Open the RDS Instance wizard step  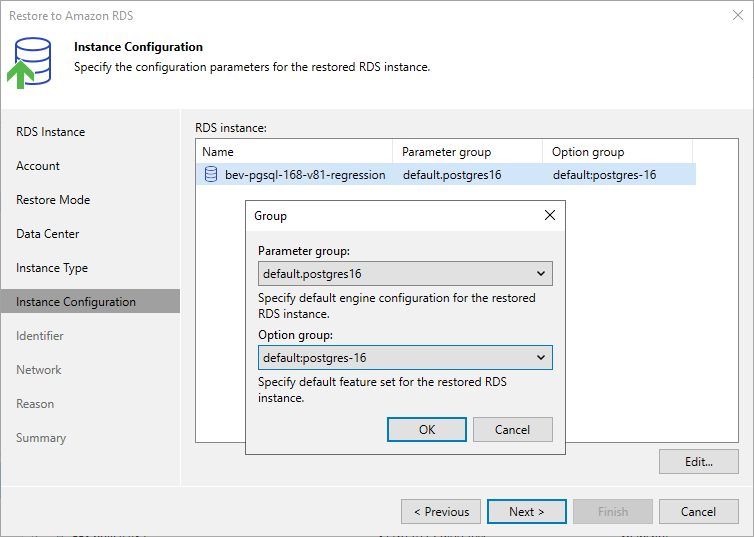50,132
